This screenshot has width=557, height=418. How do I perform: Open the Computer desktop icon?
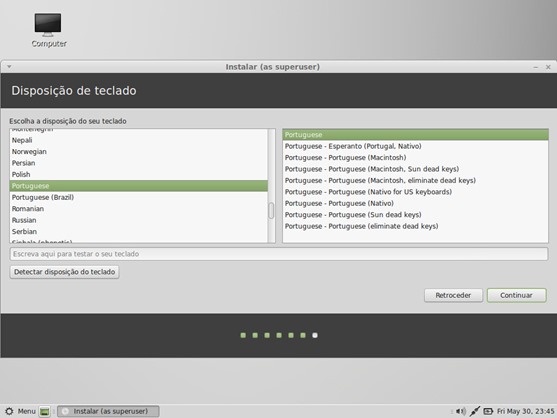coord(48,30)
